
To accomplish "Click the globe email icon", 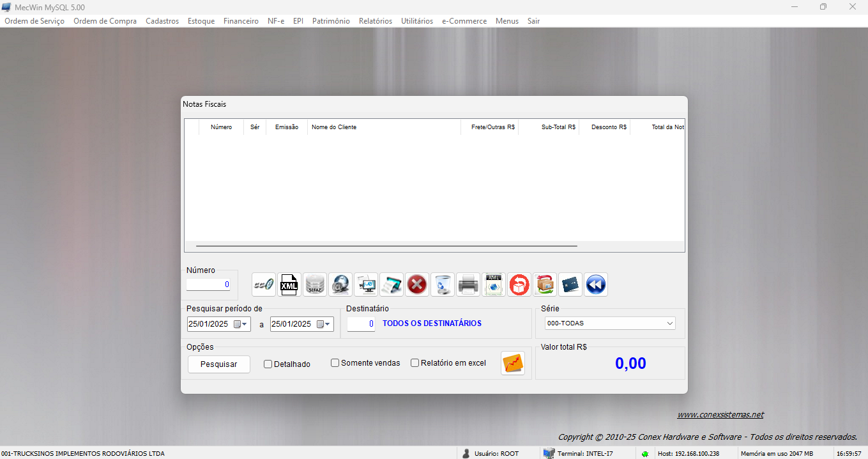I will (340, 284).
